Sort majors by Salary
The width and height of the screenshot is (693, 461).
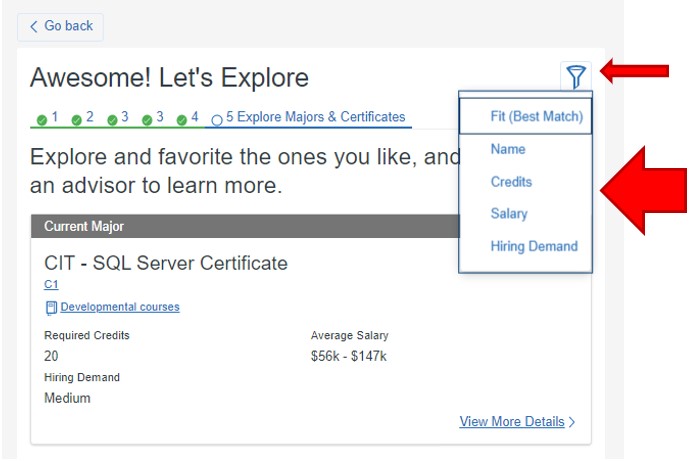[x=509, y=213]
